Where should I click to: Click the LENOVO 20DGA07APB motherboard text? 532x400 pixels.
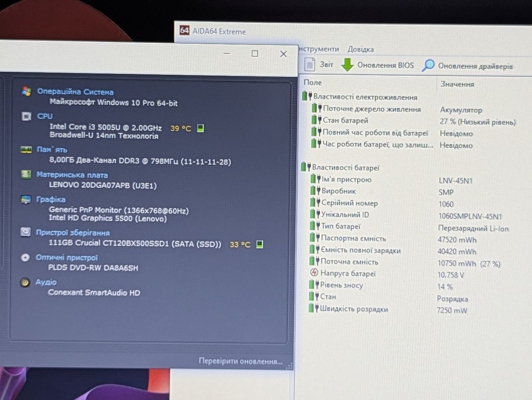click(x=103, y=185)
